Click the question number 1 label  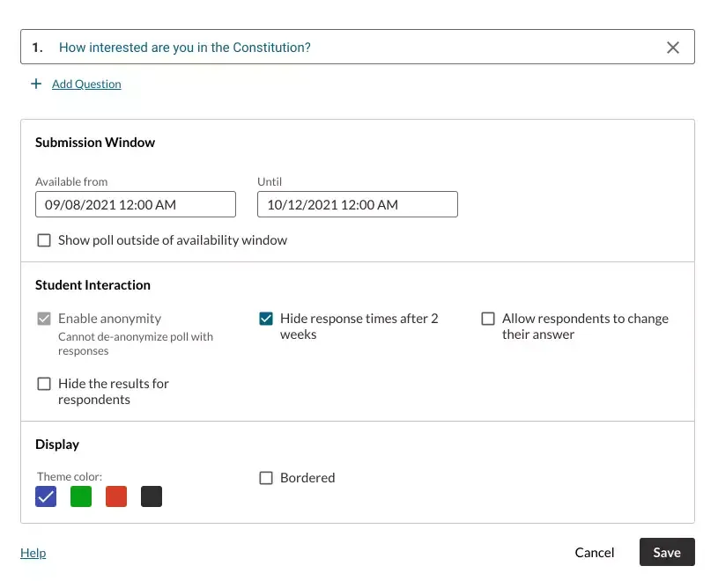point(37,48)
